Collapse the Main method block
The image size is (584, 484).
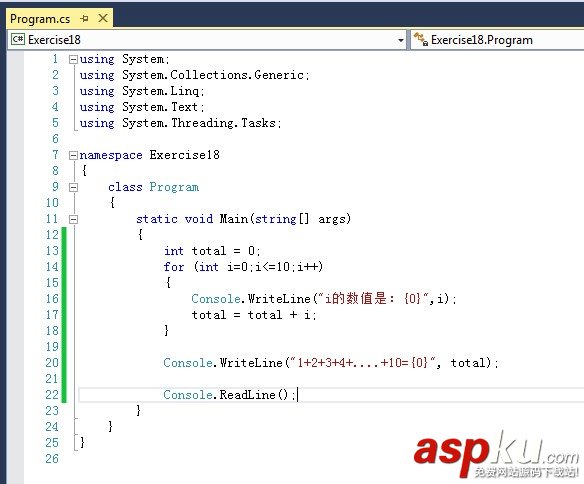[73, 219]
